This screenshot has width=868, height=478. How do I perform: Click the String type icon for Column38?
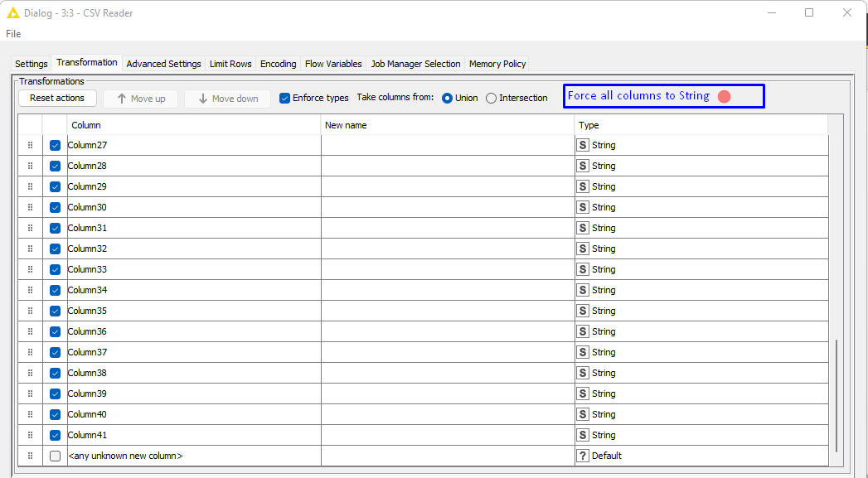point(582,373)
